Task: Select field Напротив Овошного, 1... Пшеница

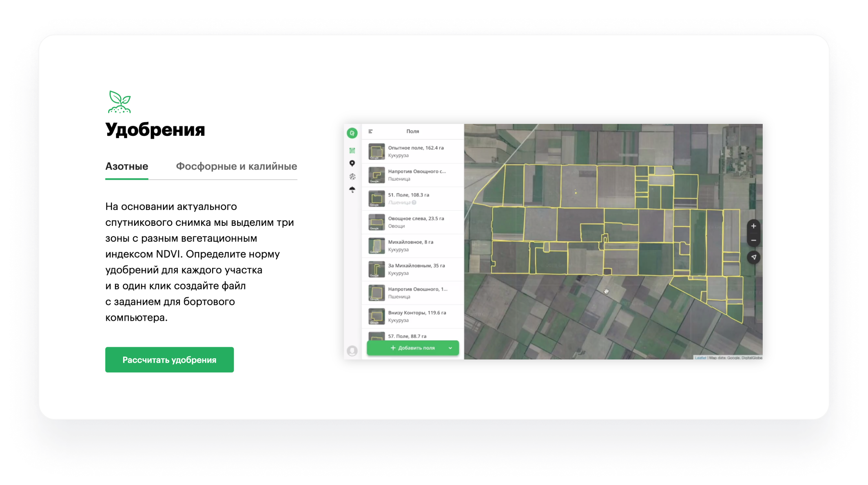Action: pos(413,293)
